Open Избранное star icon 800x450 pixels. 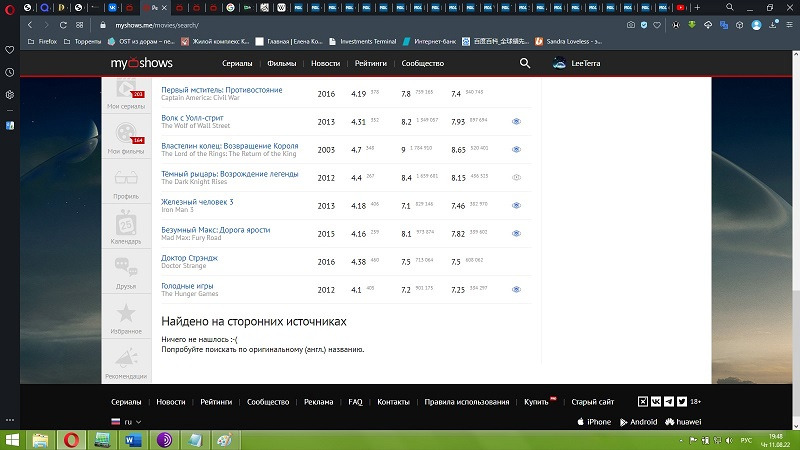pyautogui.click(x=126, y=313)
